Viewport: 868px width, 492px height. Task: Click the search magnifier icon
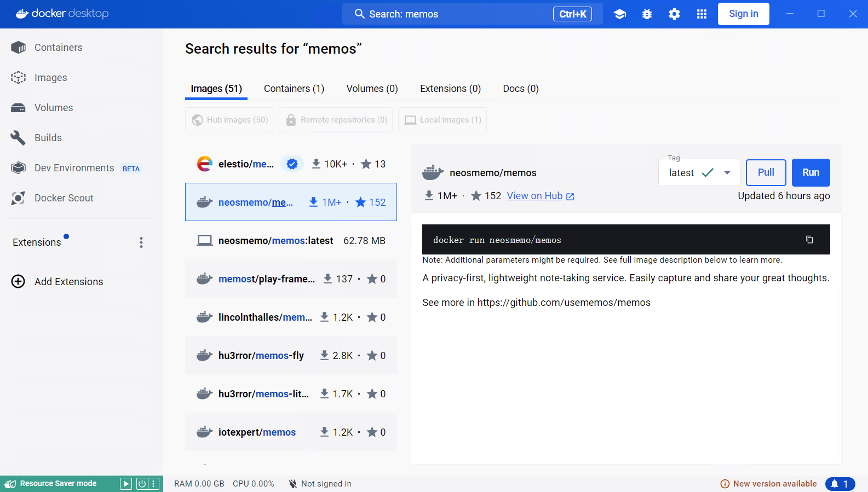point(359,14)
